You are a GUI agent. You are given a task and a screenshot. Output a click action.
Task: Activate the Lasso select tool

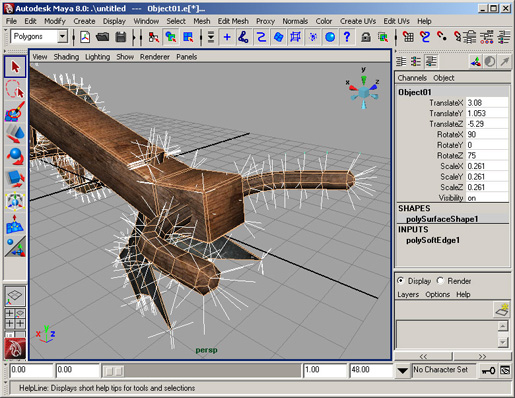coord(15,89)
